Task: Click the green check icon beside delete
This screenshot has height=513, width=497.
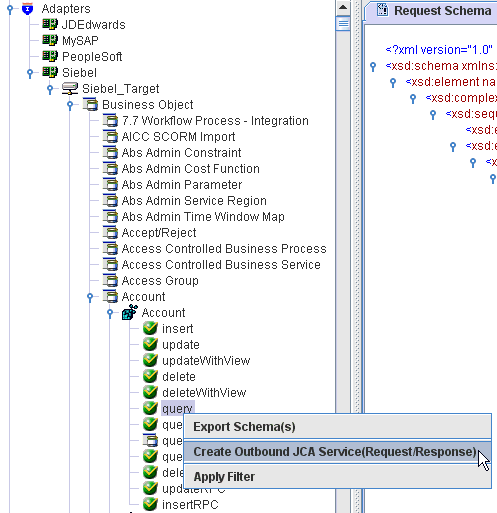Action: click(x=150, y=376)
